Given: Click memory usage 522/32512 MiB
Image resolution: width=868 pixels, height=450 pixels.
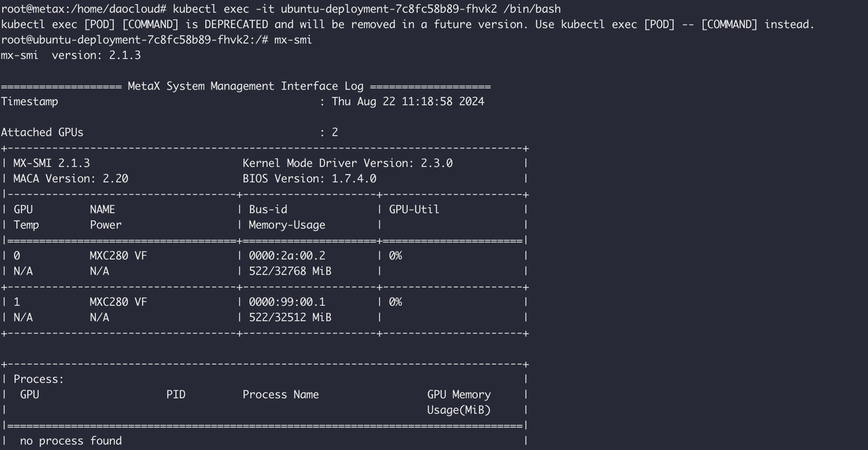Looking at the screenshot, I should point(290,317).
